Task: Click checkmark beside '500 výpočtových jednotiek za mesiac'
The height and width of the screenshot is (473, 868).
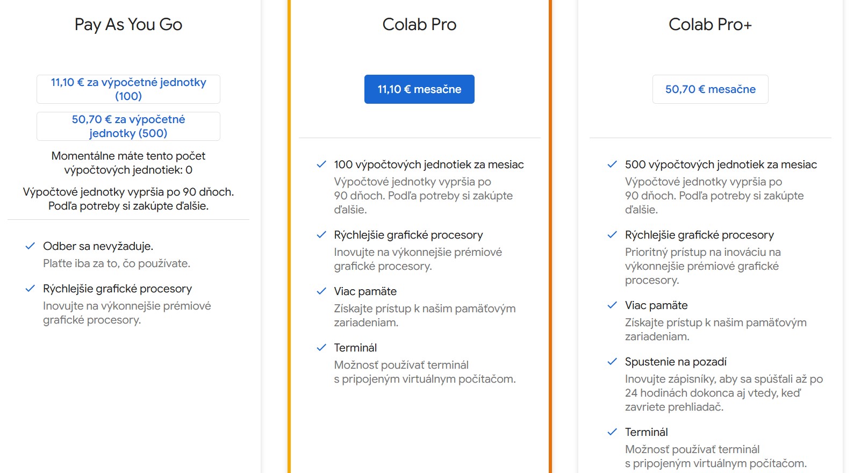Action: 612,164
